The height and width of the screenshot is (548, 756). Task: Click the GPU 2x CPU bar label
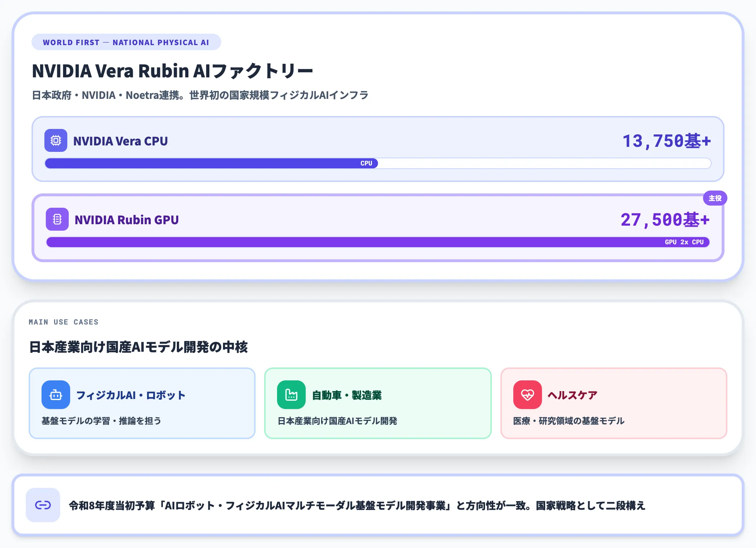click(684, 242)
